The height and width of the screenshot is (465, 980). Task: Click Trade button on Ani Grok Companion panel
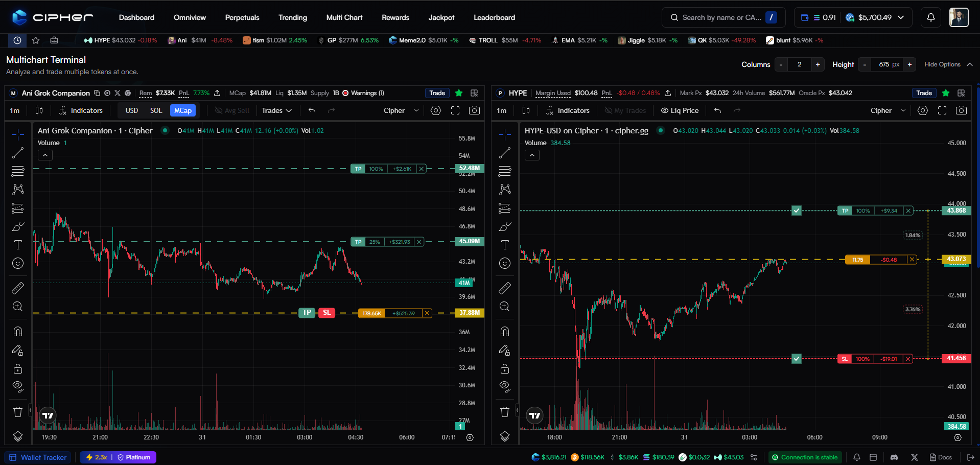(x=437, y=93)
